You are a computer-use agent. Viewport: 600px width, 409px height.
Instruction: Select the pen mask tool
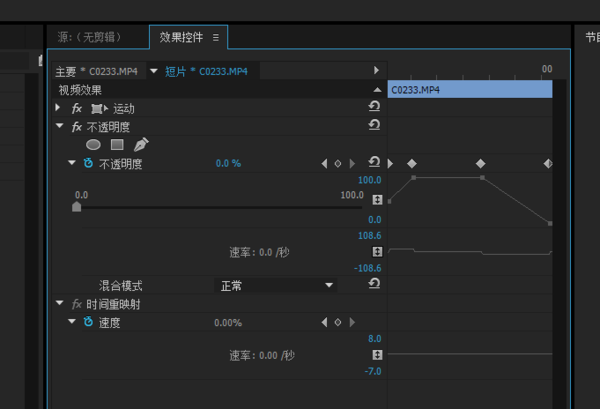click(x=140, y=144)
